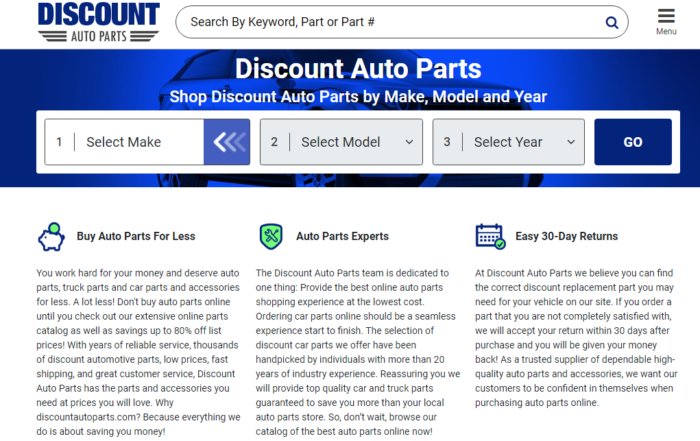Click Shop Discount Auto Parts by Make subtitle

coord(358,96)
